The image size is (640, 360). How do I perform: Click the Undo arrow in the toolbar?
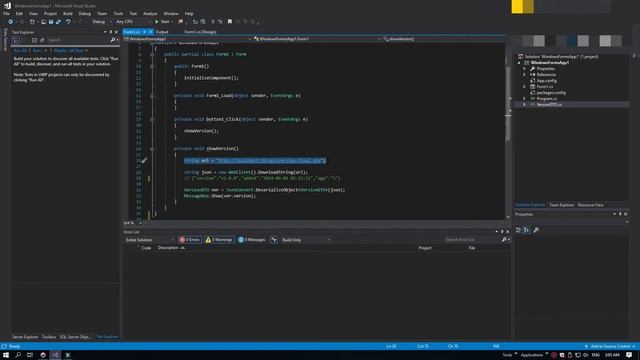tap(68, 22)
